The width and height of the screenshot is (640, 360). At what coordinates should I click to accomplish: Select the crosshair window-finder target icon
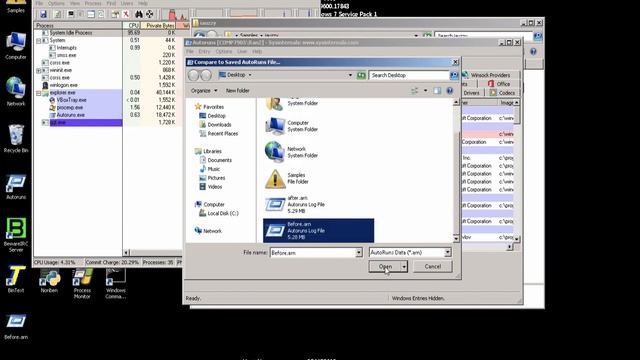coord(149,14)
